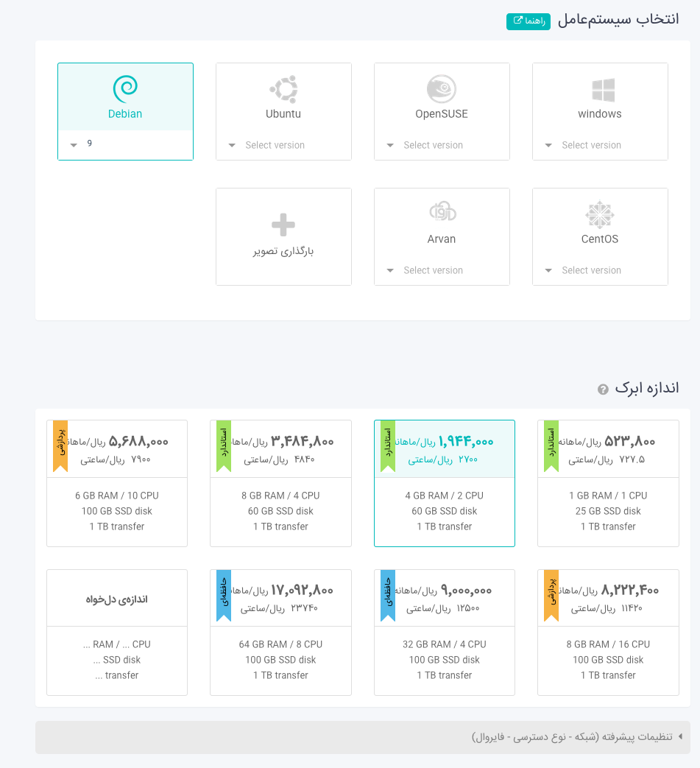This screenshot has width=700, height=768.
Task: Click green استاندارد ribbon on 1 GB plan
Action: coord(551,445)
